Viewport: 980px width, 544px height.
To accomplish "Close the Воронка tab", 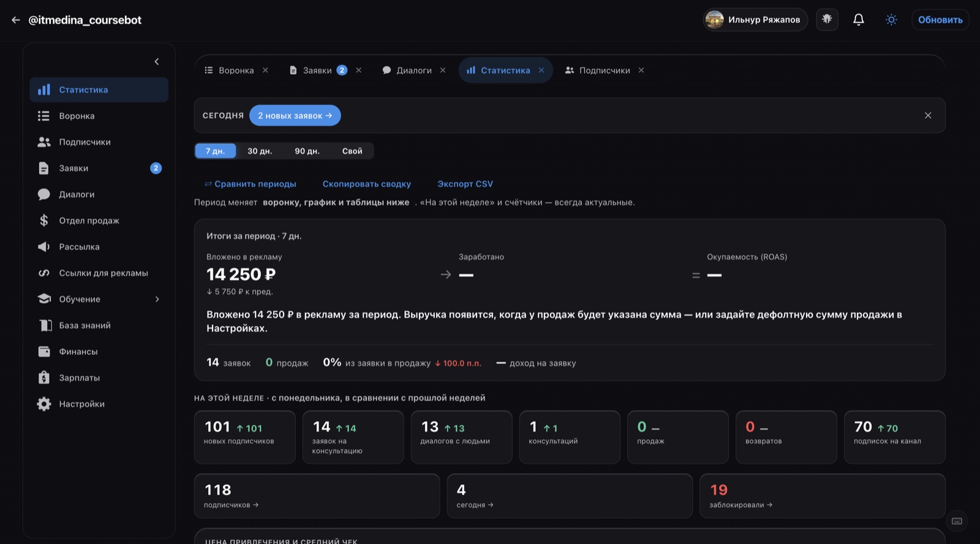I will [265, 70].
